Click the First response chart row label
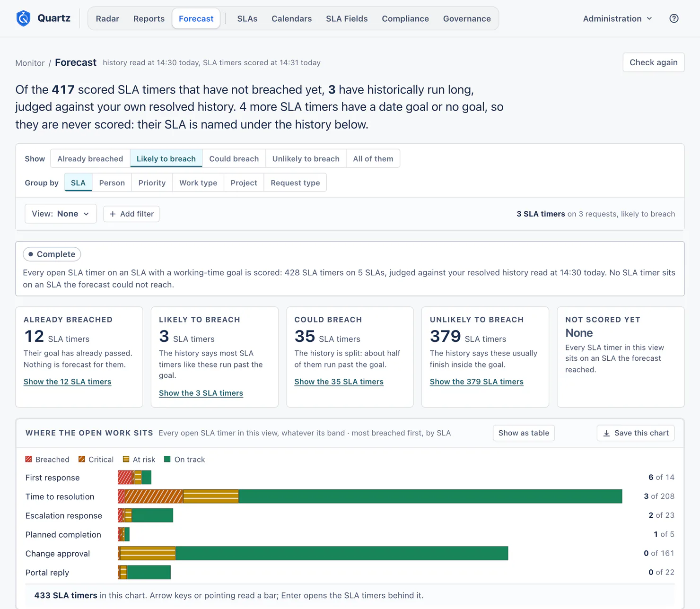Image resolution: width=700 pixels, height=609 pixels. click(x=52, y=478)
